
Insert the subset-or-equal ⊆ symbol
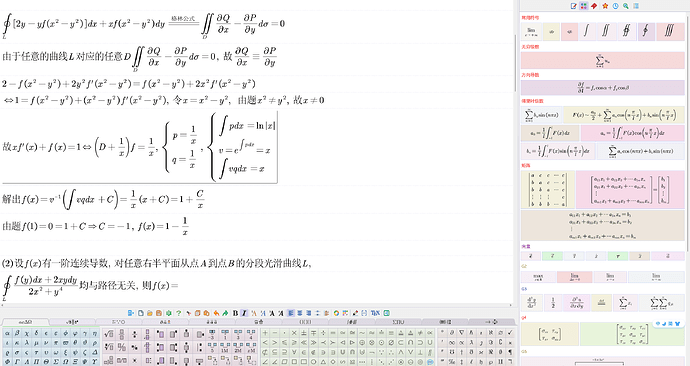pos(275,352)
